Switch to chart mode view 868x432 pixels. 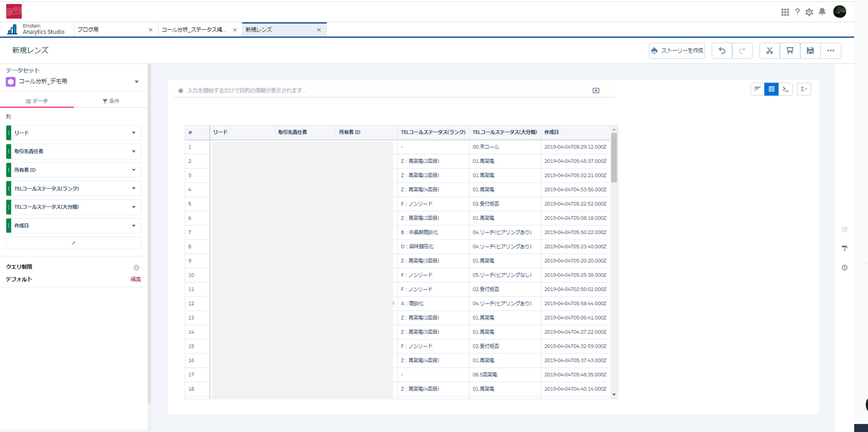[x=757, y=89]
